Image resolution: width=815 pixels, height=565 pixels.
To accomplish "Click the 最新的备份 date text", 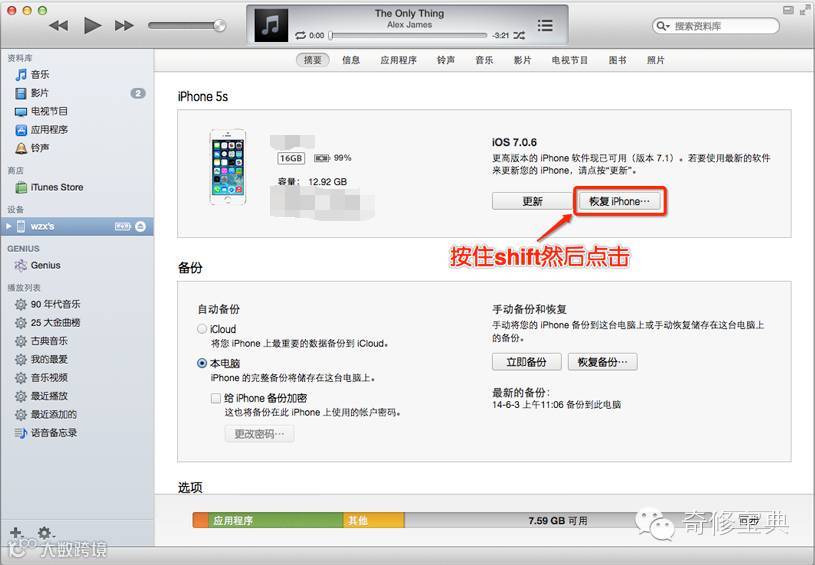I will coord(556,404).
